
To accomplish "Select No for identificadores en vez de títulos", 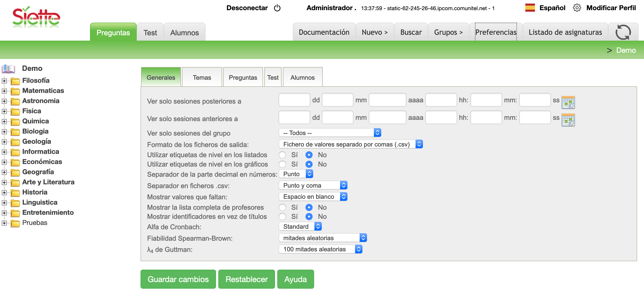I will (x=309, y=217).
